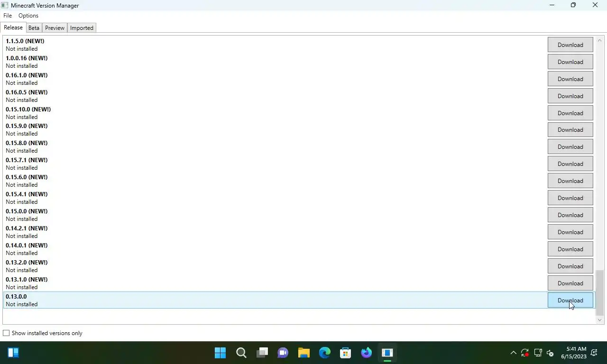Open Microsoft Store from the taskbar
Viewport: 607px width, 364px height.
coord(346,353)
